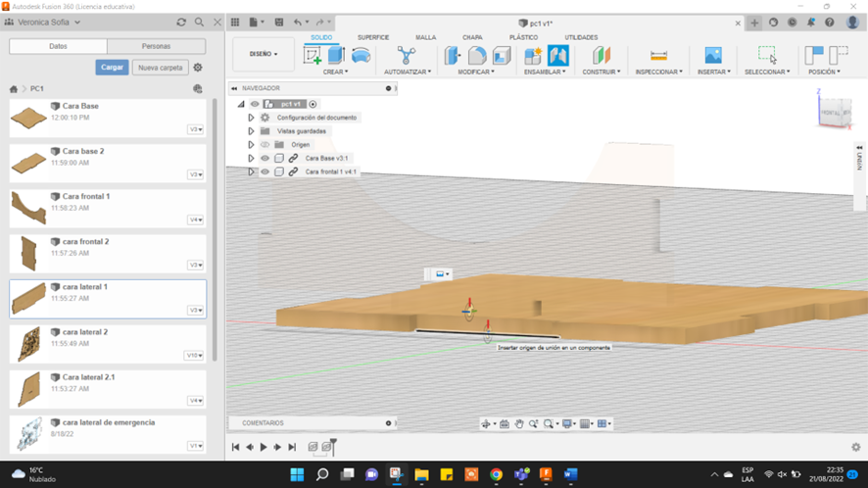The height and width of the screenshot is (488, 868).
Task: Click the timeline position marker
Action: tap(333, 446)
